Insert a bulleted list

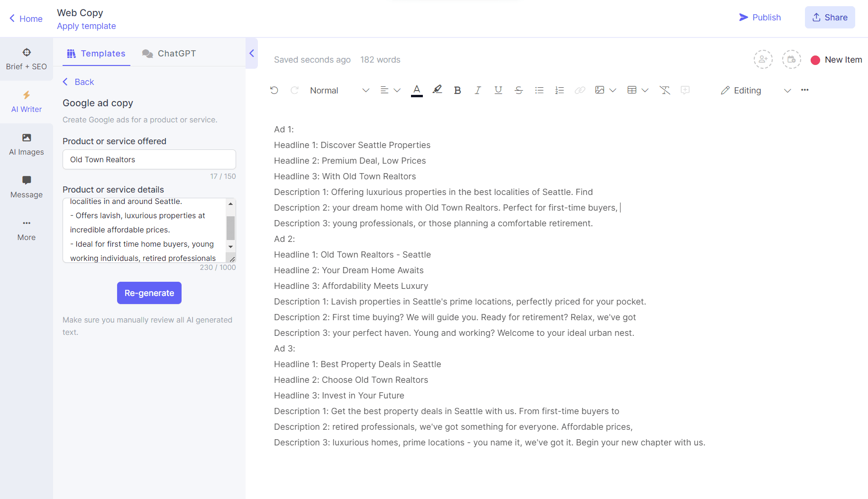(539, 90)
